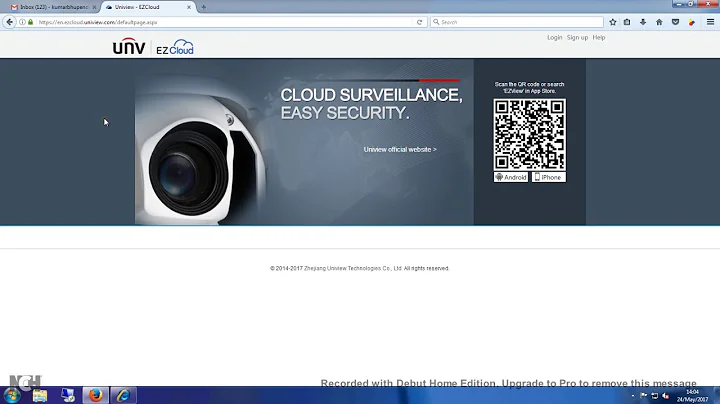Click the volume speaker tray icon
Screen dimensions: 720x404
(x=666, y=396)
